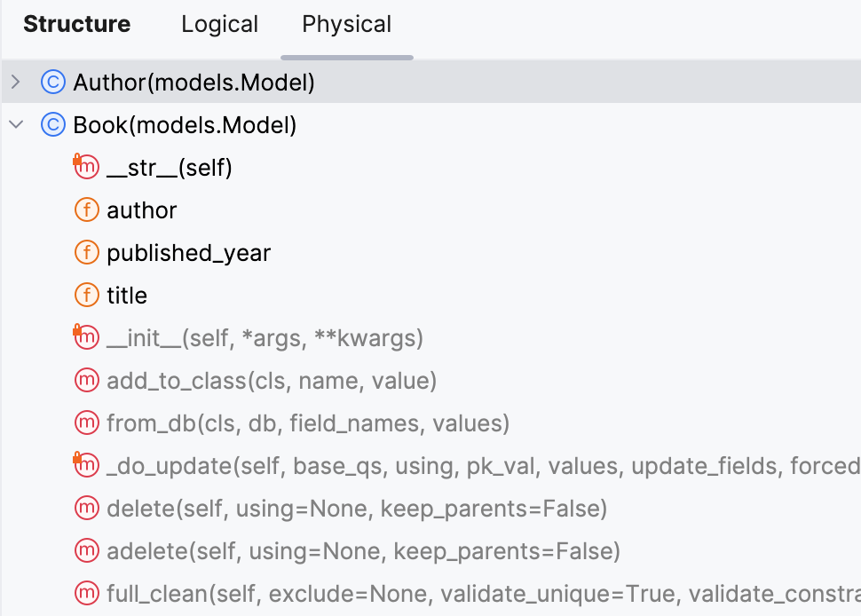Viewport: 861px width, 616px height.
Task: Click the method icon beside from_db
Action: (x=86, y=423)
